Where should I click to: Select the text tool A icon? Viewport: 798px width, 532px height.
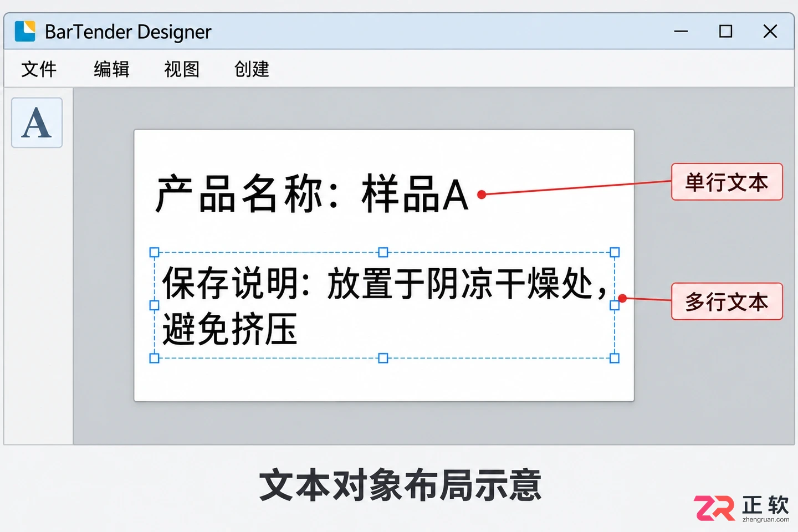click(37, 122)
